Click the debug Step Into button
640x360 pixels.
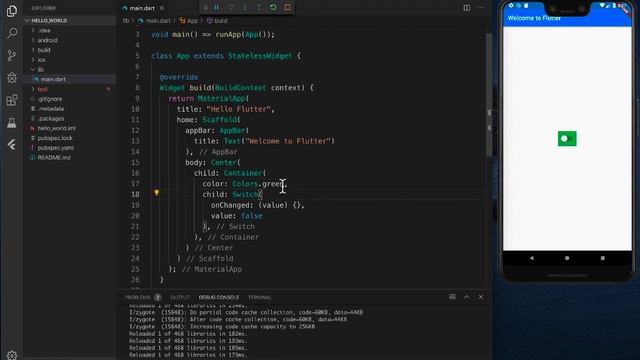[245, 7]
